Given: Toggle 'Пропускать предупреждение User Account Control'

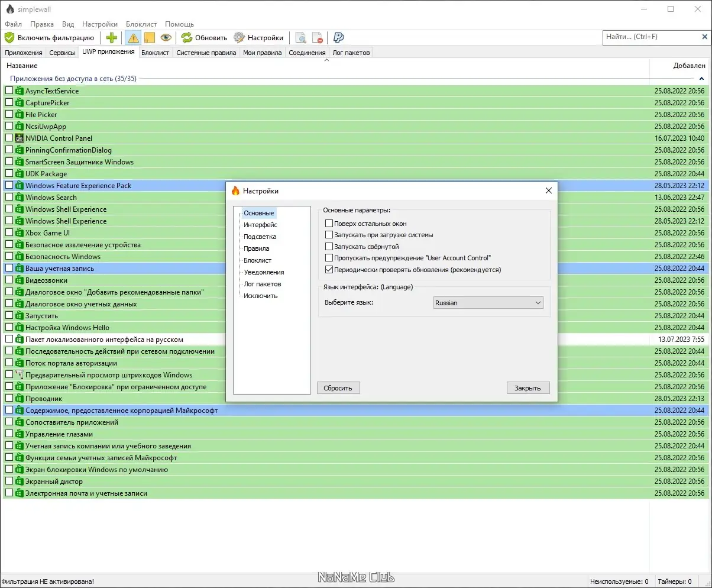Looking at the screenshot, I should click(x=329, y=258).
